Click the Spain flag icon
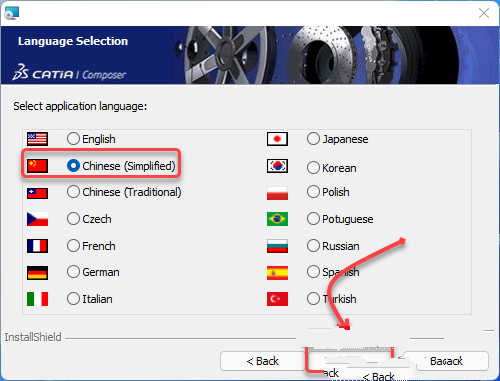 click(x=277, y=272)
